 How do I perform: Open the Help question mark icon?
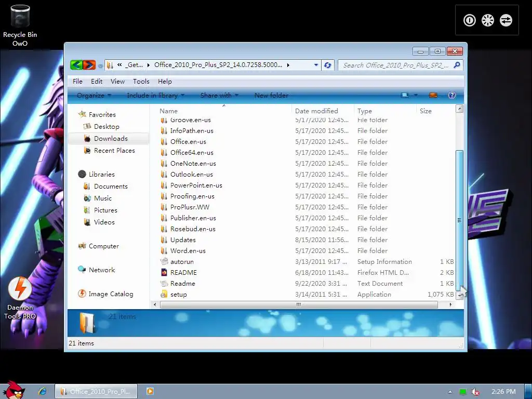coord(452,96)
